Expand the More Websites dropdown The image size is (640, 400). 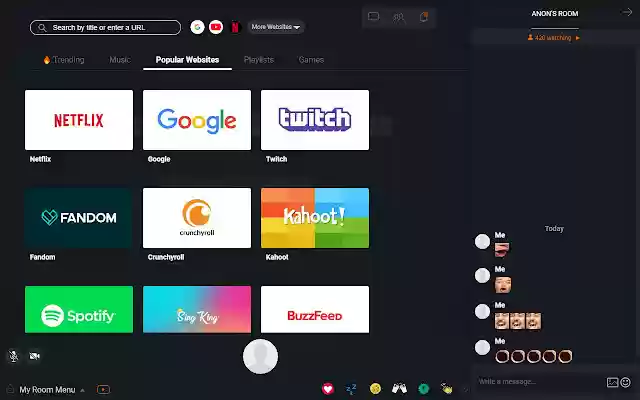pyautogui.click(x=276, y=27)
